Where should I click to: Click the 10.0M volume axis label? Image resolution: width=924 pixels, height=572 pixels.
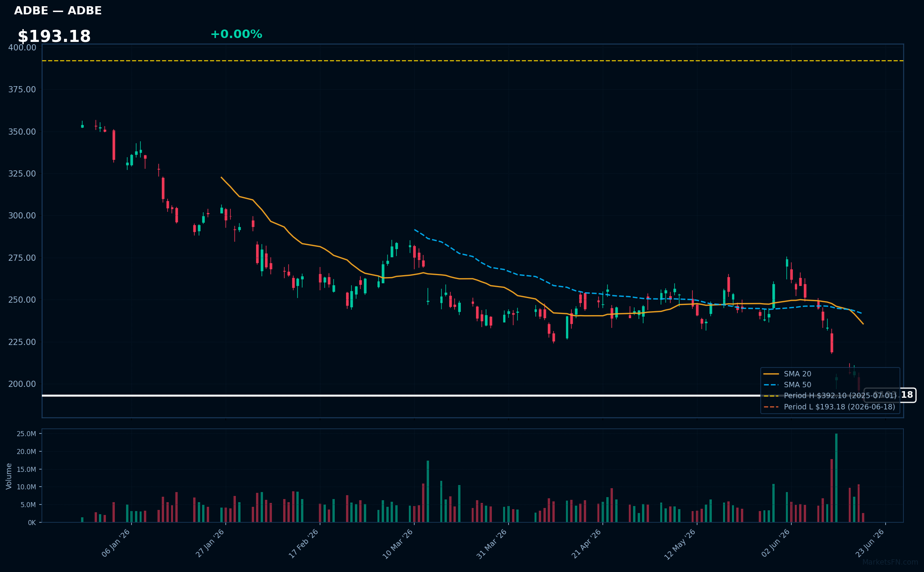click(26, 487)
